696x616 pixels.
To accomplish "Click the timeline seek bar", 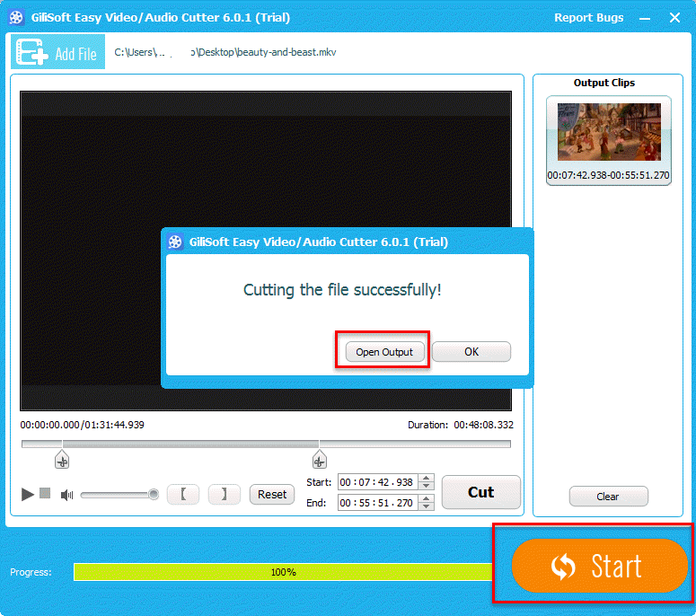I will point(267,444).
